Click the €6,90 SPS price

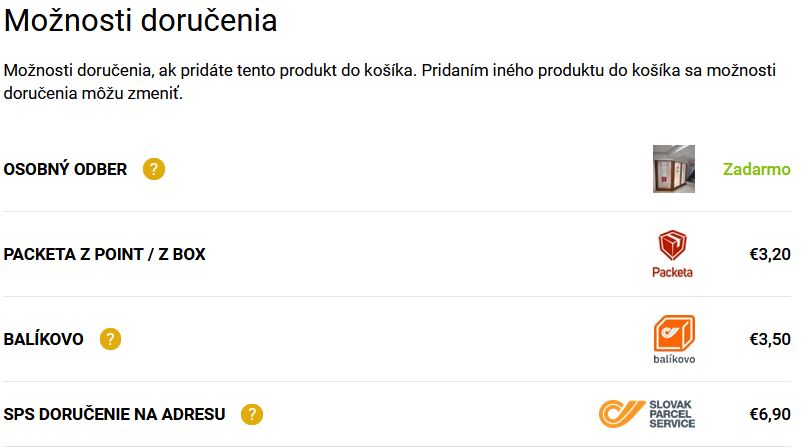pos(770,414)
